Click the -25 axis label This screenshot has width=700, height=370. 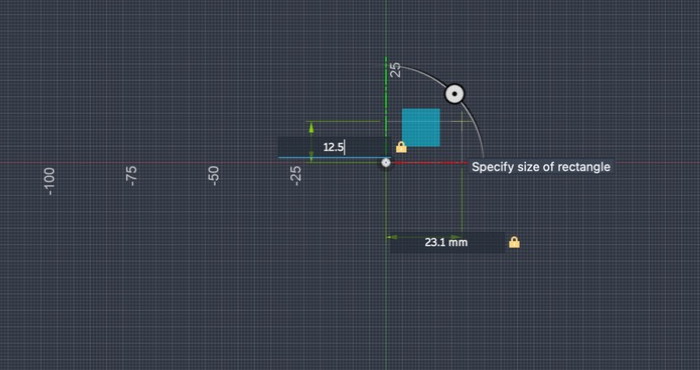[296, 175]
